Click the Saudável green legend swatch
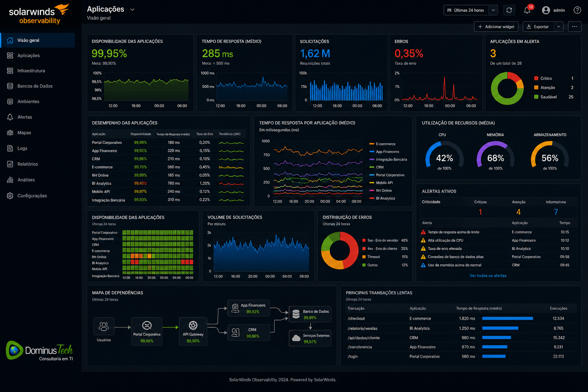The height and width of the screenshot is (392, 588). click(x=536, y=97)
